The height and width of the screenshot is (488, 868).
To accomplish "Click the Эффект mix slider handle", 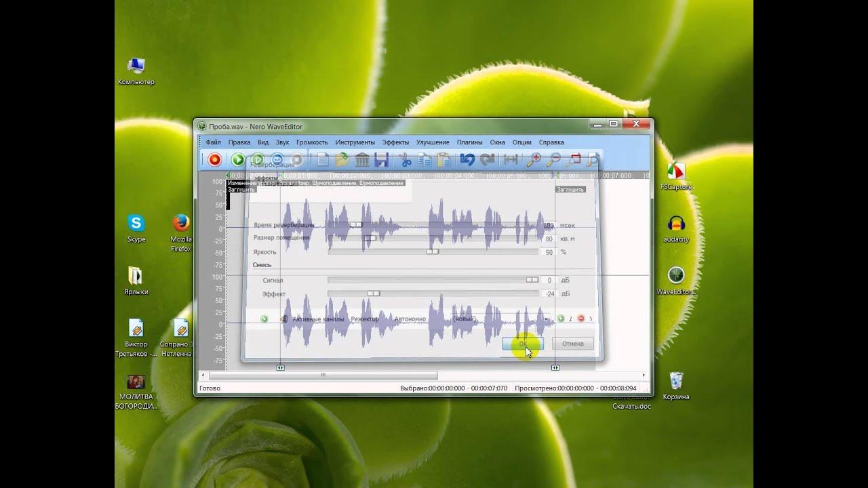I will pos(374,293).
